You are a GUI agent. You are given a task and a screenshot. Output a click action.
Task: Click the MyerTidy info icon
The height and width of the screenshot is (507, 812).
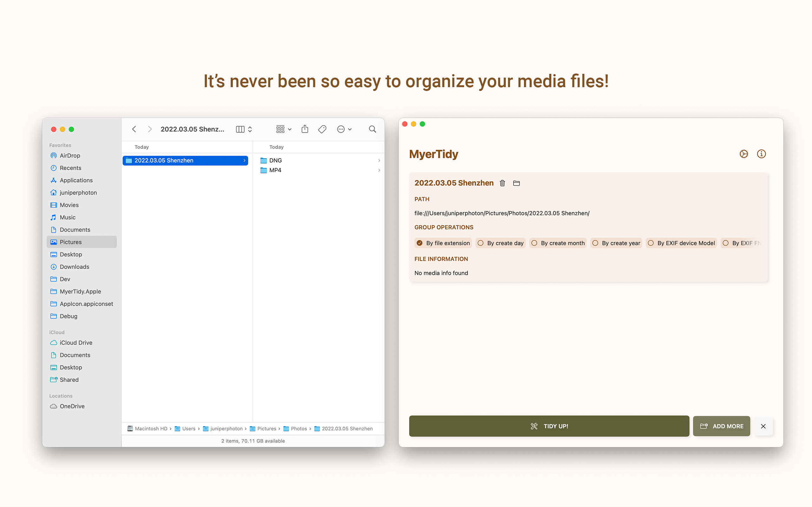pyautogui.click(x=761, y=154)
